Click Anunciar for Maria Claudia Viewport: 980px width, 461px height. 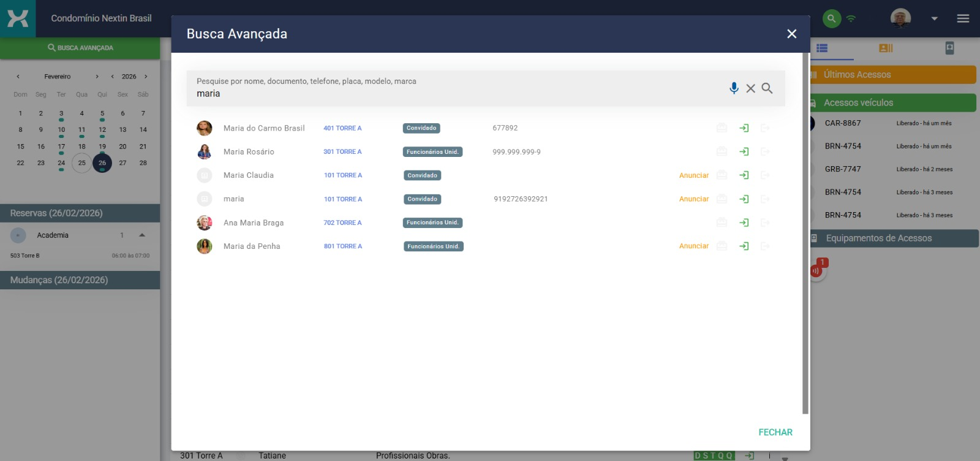click(693, 175)
